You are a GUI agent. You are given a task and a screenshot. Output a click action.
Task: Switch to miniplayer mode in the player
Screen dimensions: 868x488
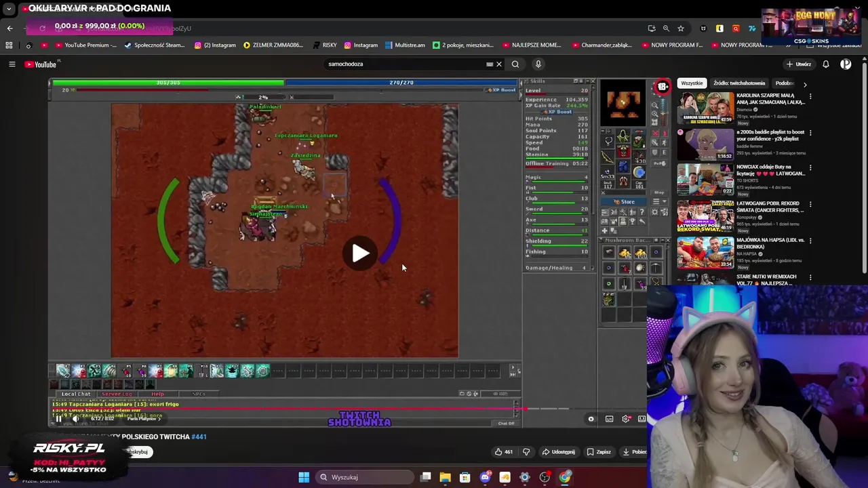[x=642, y=419]
